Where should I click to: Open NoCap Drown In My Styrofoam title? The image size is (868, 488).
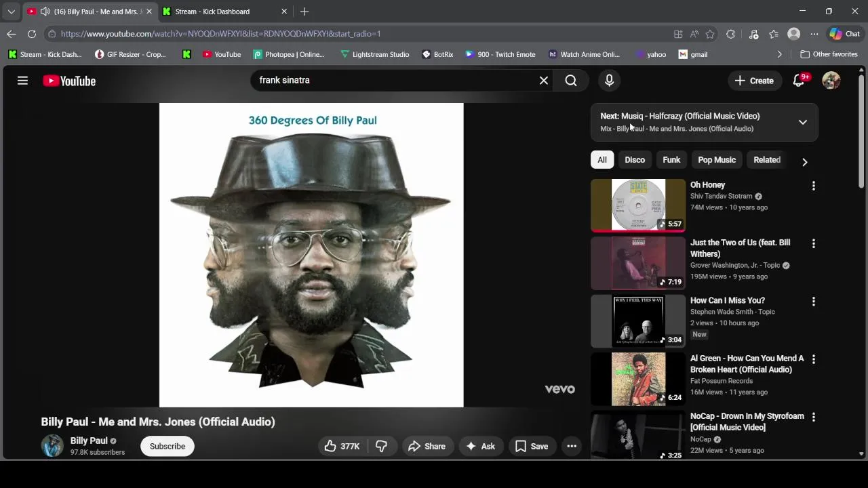point(747,422)
